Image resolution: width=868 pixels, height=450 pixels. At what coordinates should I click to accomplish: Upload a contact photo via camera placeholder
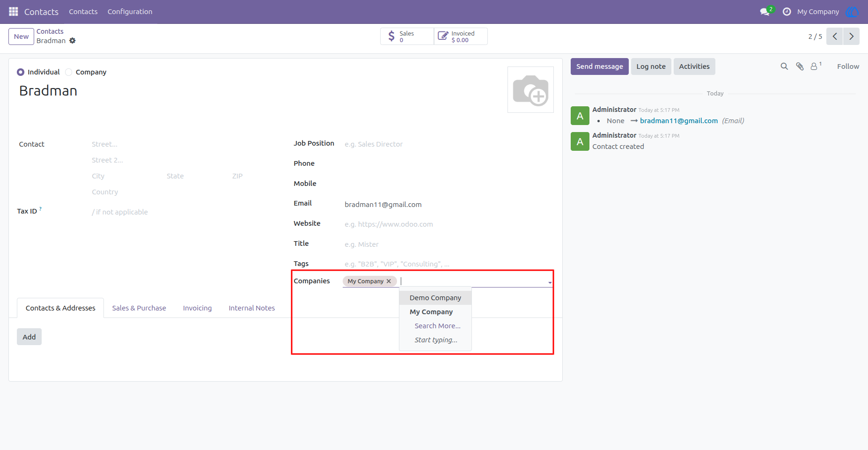click(x=530, y=90)
